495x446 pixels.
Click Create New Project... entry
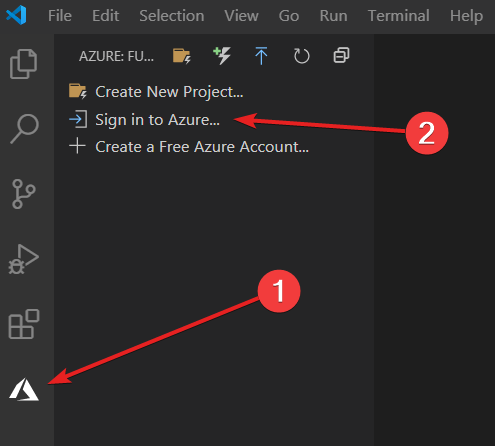(x=156, y=92)
